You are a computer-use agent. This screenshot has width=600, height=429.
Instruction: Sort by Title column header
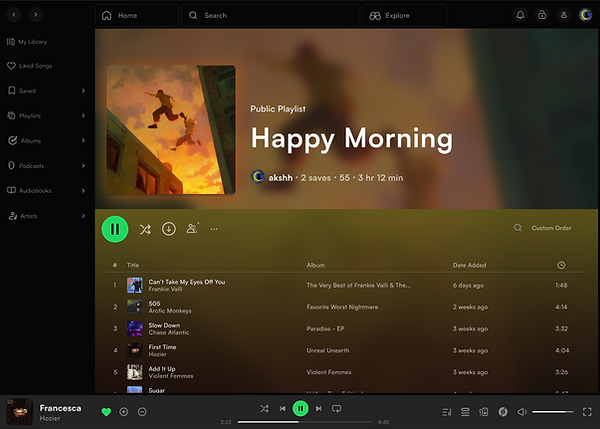133,265
